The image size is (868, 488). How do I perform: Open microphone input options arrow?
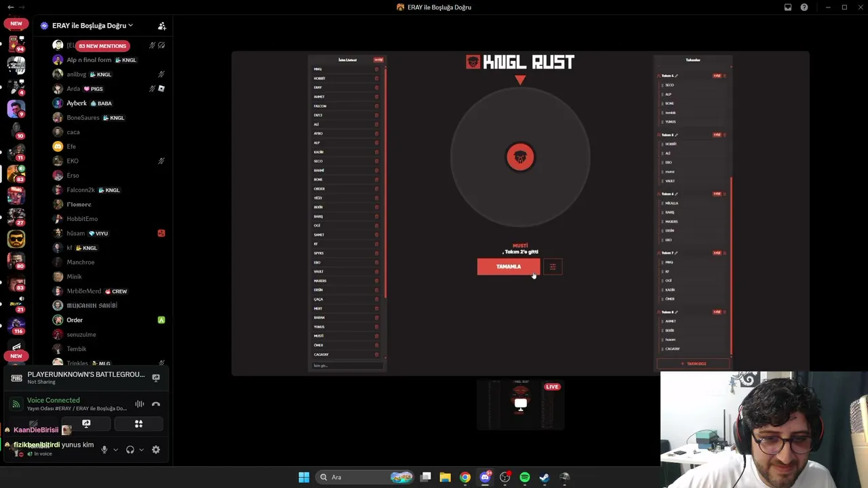(115, 449)
